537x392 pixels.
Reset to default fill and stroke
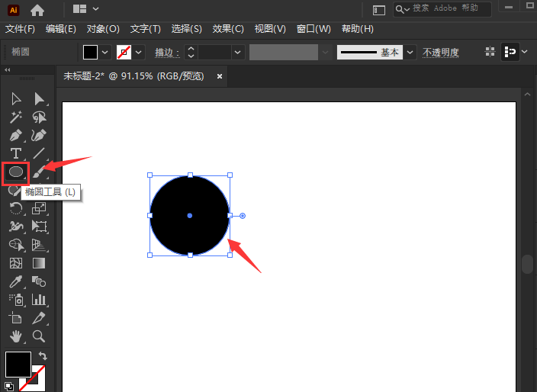pyautogui.click(x=9, y=386)
